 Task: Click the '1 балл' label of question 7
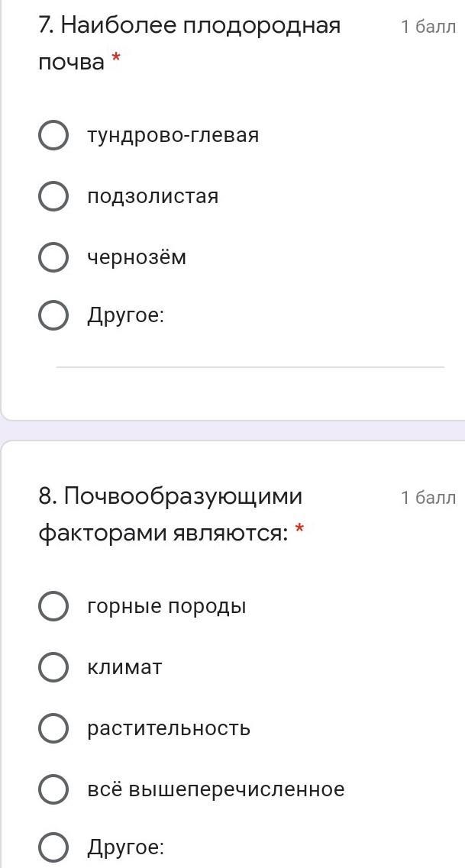point(428,27)
